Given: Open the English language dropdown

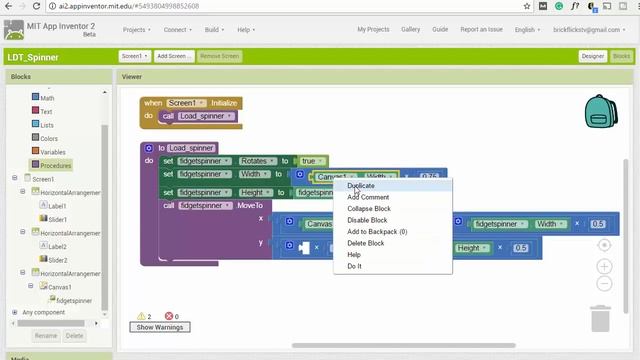Looking at the screenshot, I should click(527, 30).
